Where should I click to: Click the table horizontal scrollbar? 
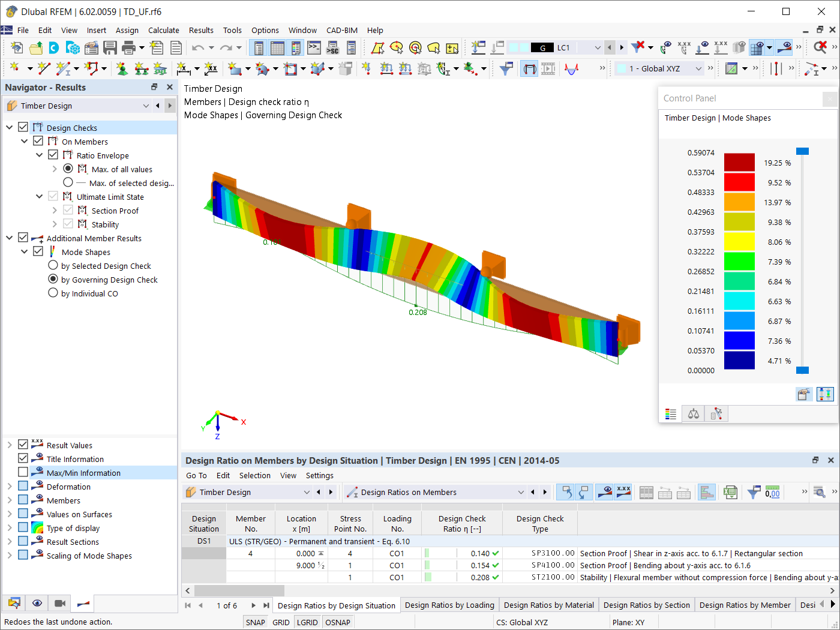239,591
